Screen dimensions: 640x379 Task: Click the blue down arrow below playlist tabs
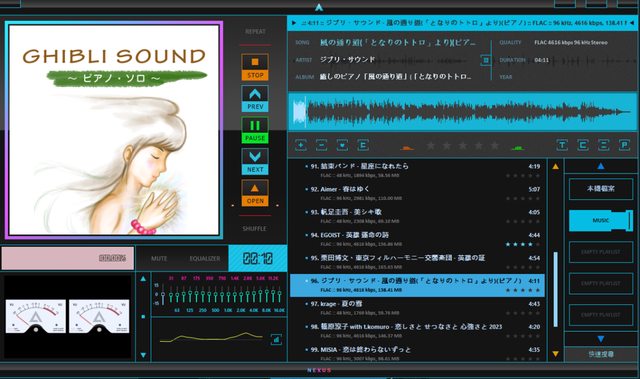click(x=601, y=339)
